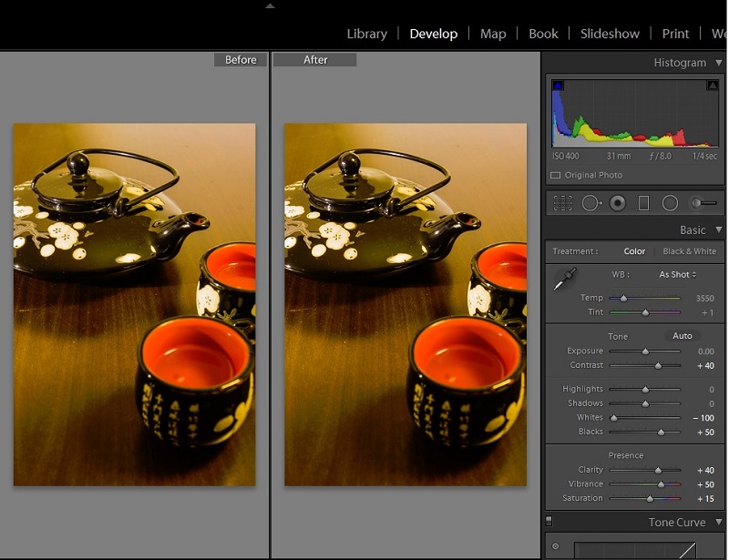Switch to the Library module

pyautogui.click(x=367, y=34)
